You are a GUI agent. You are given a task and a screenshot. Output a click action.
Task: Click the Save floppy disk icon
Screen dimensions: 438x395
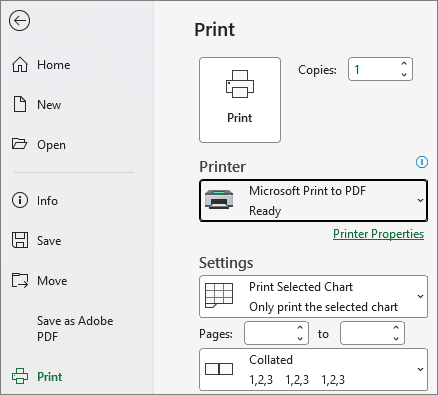[20, 240]
